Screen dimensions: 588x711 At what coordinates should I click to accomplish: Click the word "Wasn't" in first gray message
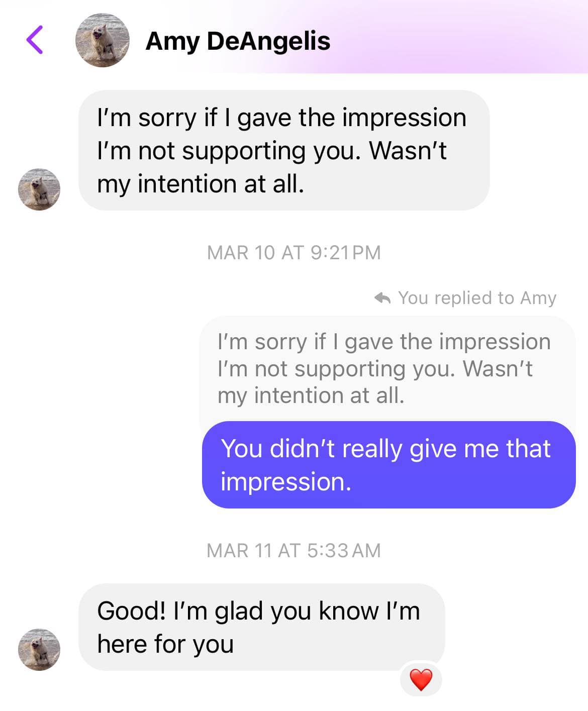point(408,150)
